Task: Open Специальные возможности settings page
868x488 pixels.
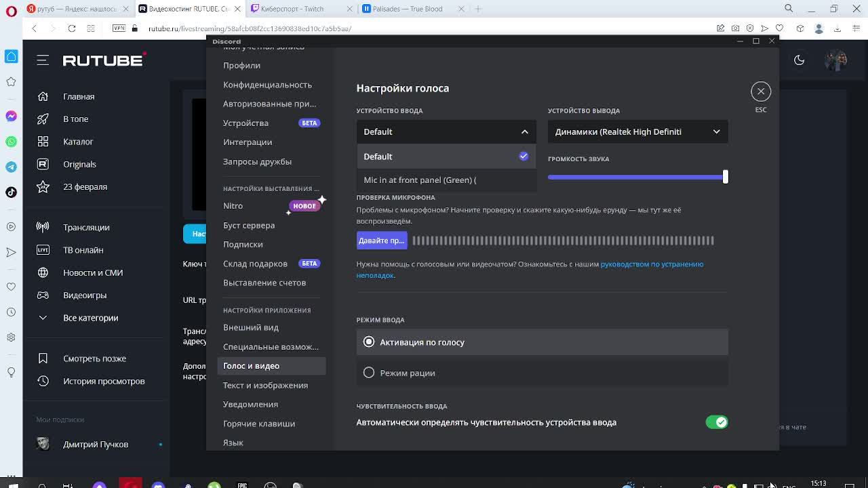Action: [271, 347]
